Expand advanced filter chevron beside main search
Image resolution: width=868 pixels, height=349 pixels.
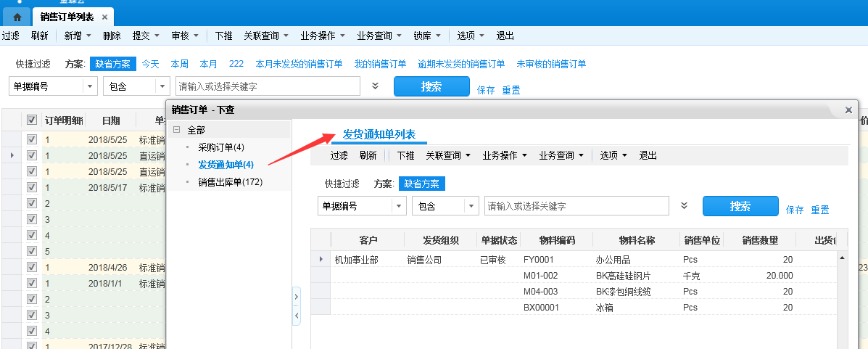[x=375, y=86]
